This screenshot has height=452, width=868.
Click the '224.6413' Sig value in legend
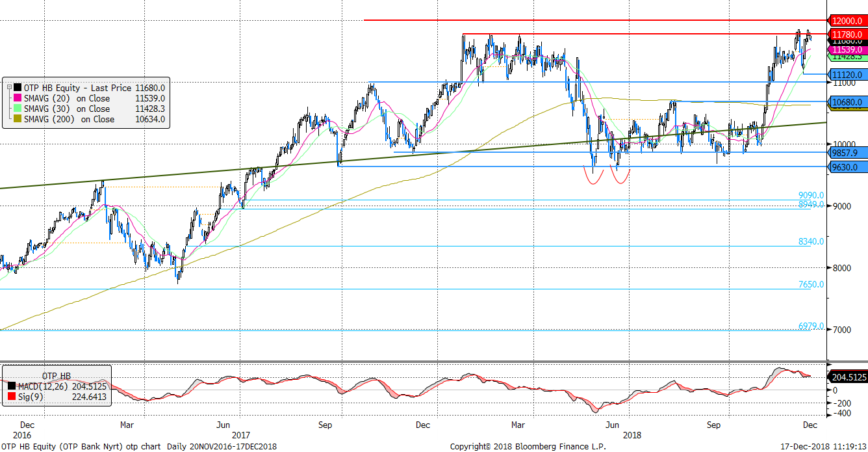[x=90, y=395]
